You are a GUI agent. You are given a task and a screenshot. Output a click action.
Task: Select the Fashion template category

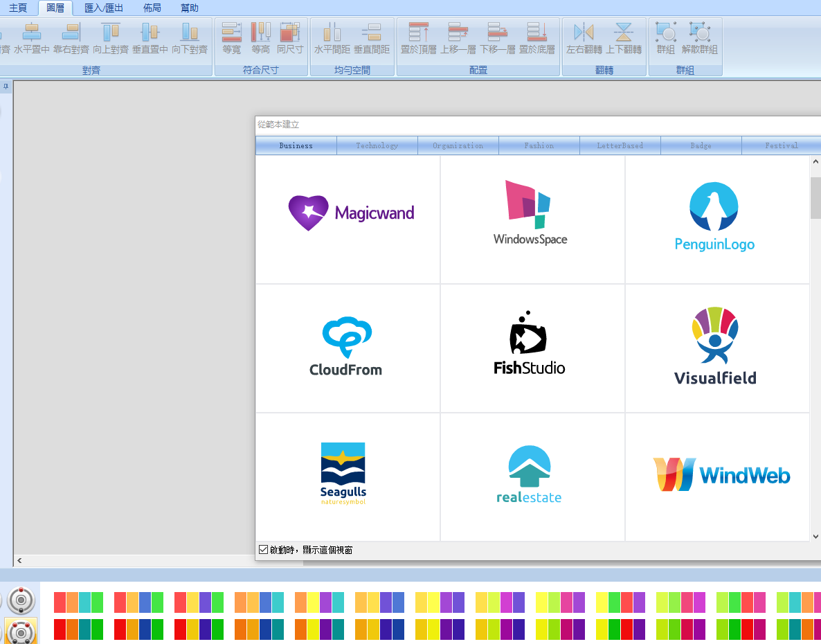pos(539,145)
